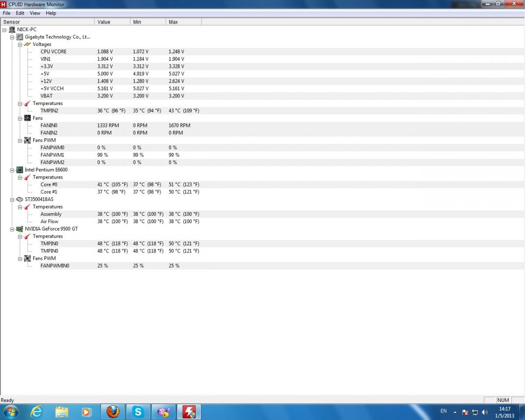The width and height of the screenshot is (525, 420).
Task: Open Windows Explorer from the taskbar
Action: (62, 412)
